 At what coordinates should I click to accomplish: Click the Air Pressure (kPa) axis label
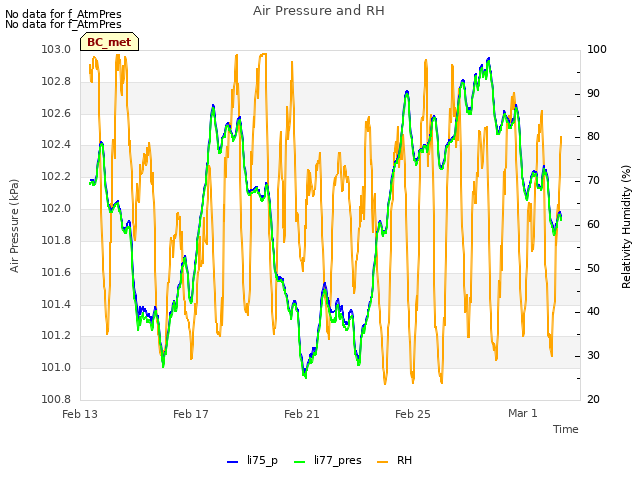pos(14,225)
